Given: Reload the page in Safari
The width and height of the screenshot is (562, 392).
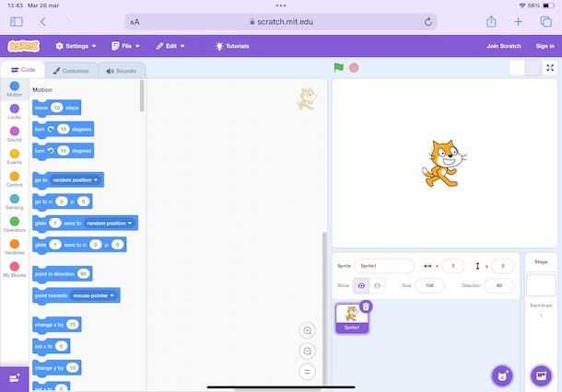Looking at the screenshot, I should [x=428, y=22].
